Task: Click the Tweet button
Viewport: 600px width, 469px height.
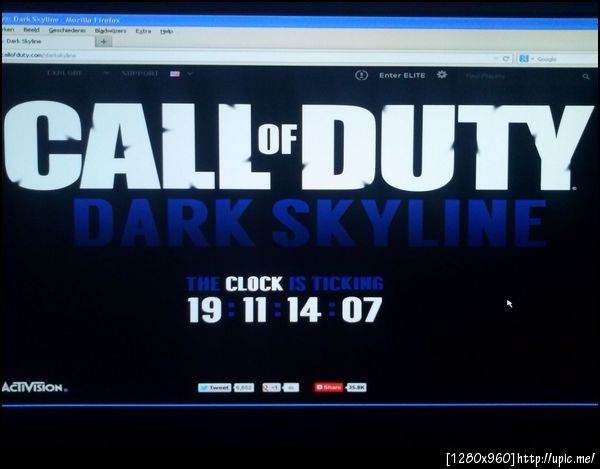Action: [x=215, y=388]
